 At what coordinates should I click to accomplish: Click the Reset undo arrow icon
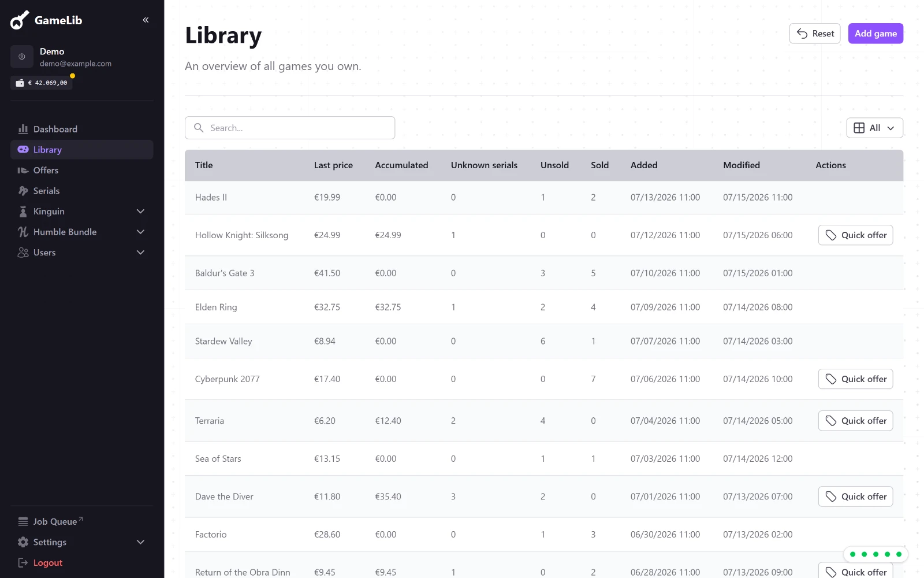802,34
